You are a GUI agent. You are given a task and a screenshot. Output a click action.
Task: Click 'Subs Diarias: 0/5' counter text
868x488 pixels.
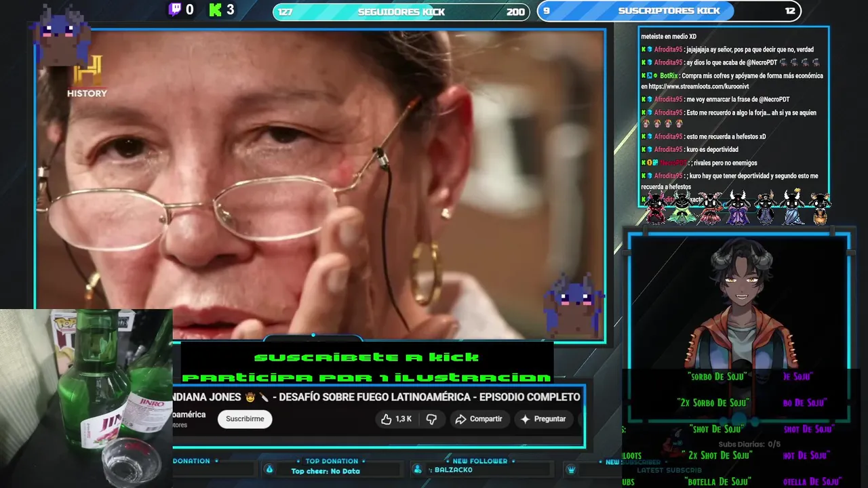coord(749,445)
